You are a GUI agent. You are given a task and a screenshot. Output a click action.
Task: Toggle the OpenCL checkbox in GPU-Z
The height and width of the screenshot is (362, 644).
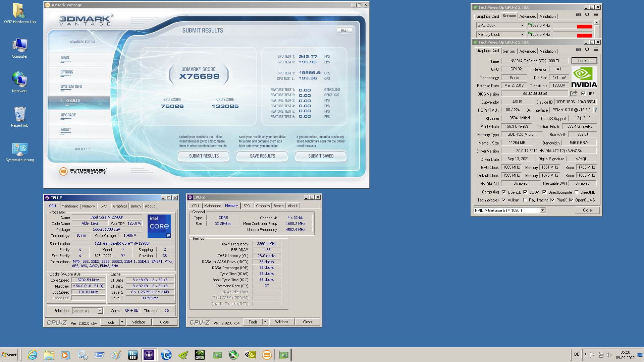coord(504,192)
